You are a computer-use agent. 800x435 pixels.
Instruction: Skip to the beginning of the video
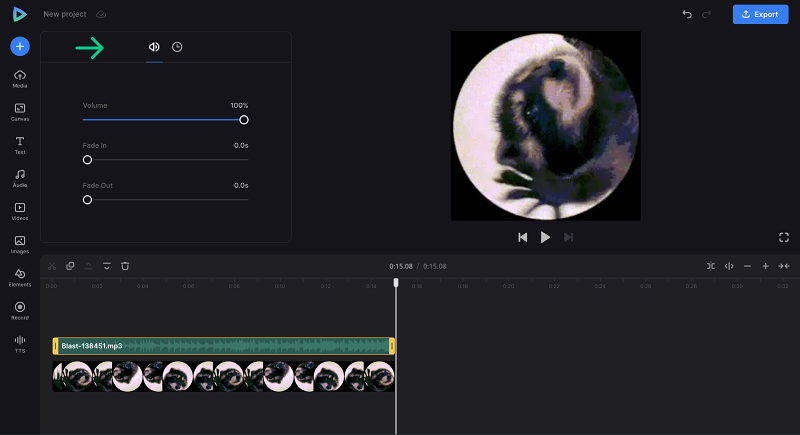pos(522,237)
